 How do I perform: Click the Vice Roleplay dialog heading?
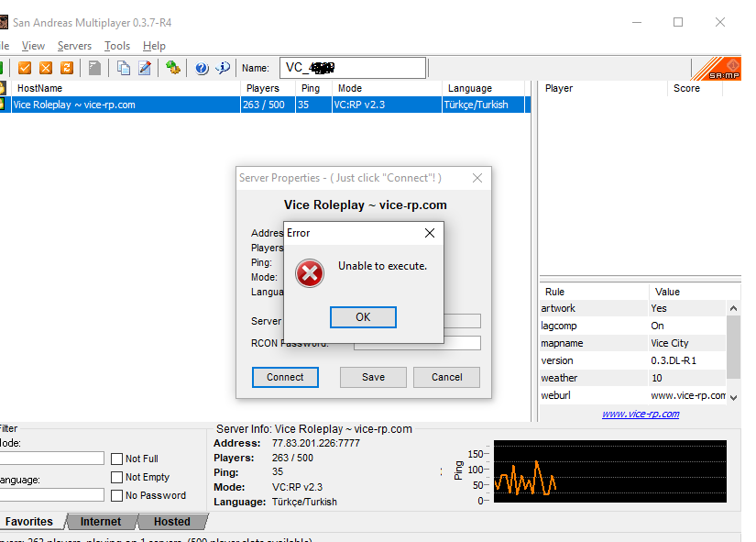tap(365, 205)
